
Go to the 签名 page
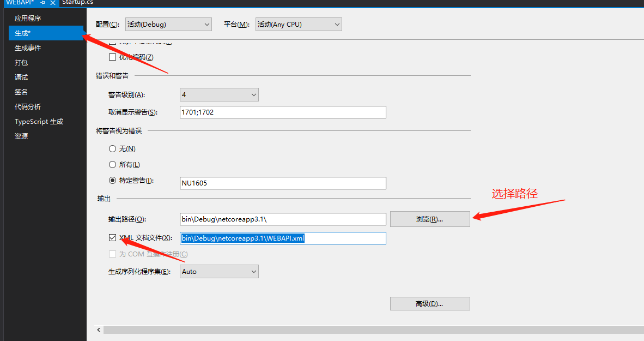[x=21, y=92]
